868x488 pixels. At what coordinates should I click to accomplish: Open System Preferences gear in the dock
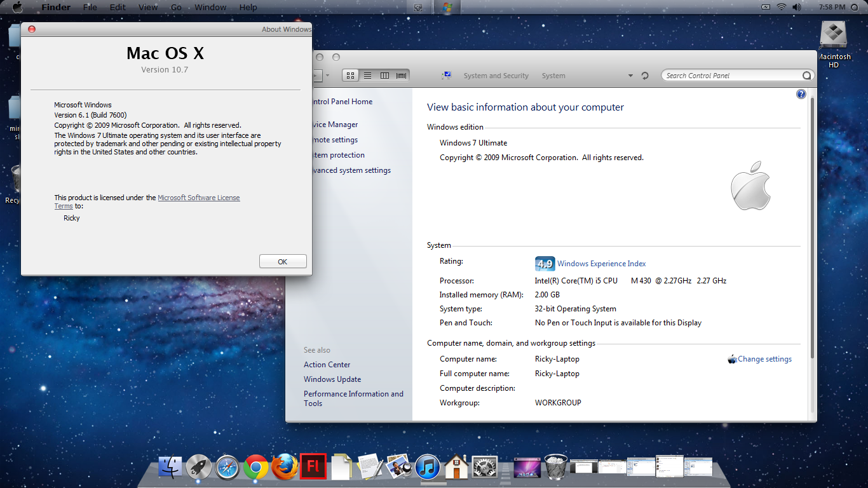click(x=485, y=468)
